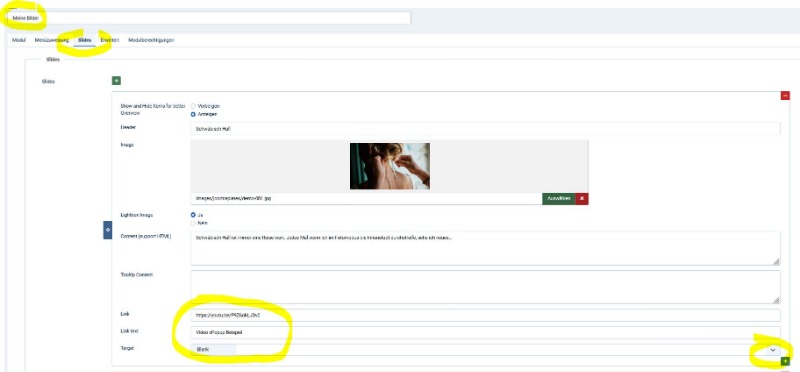Open the Target dropdown showing Blank
Image resolution: width=800 pixels, height=372 pixels.
(x=485, y=350)
